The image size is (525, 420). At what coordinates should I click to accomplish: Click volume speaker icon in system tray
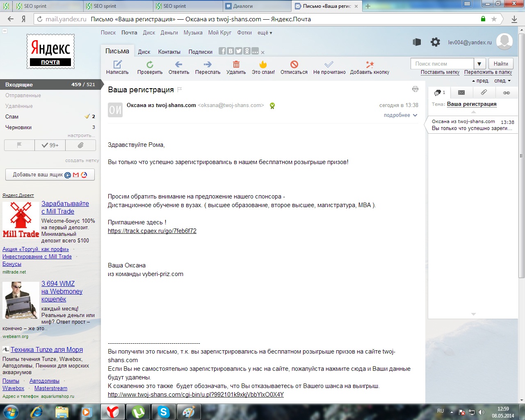tap(482, 412)
